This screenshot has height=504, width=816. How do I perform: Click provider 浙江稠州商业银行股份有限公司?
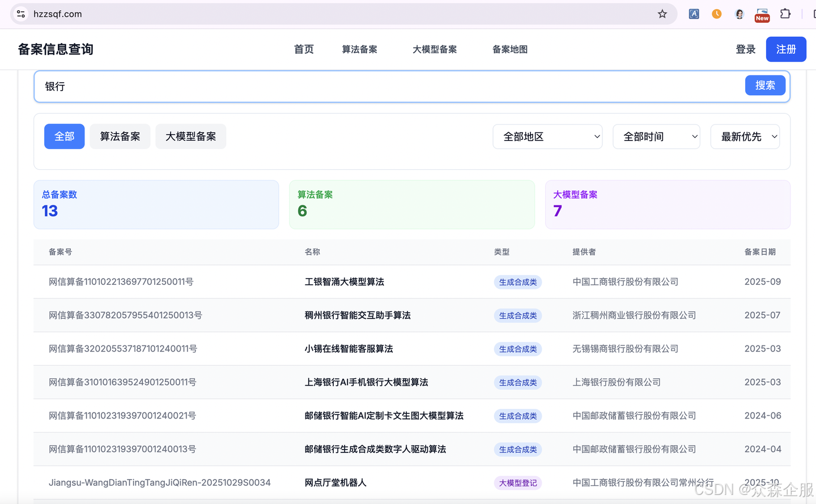coord(634,315)
